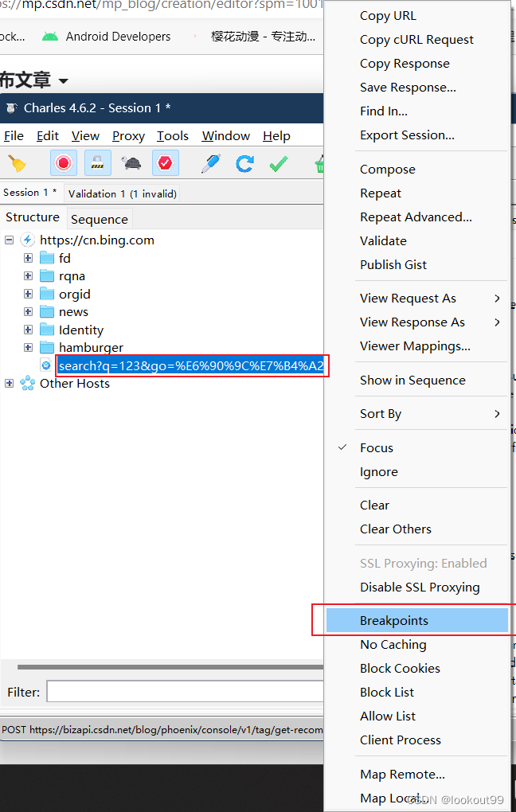This screenshot has width=516, height=812.
Task: Expand the Identity folder node
Action: [28, 330]
